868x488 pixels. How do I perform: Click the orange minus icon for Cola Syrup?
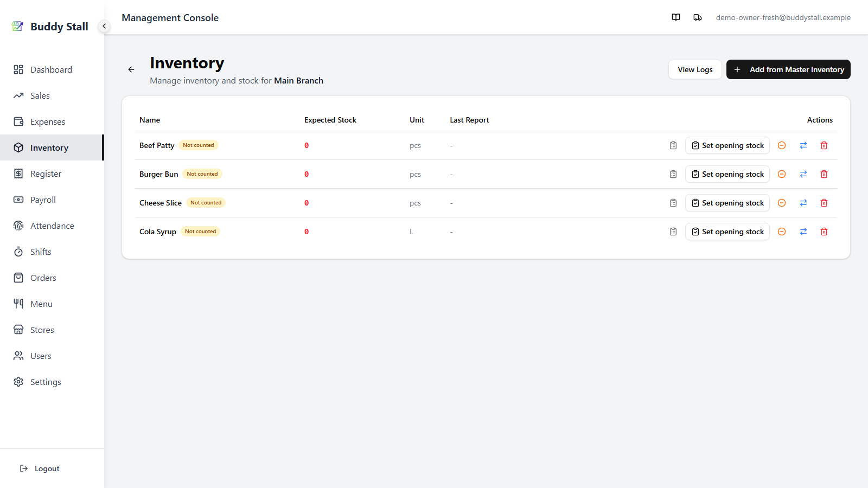[782, 232]
